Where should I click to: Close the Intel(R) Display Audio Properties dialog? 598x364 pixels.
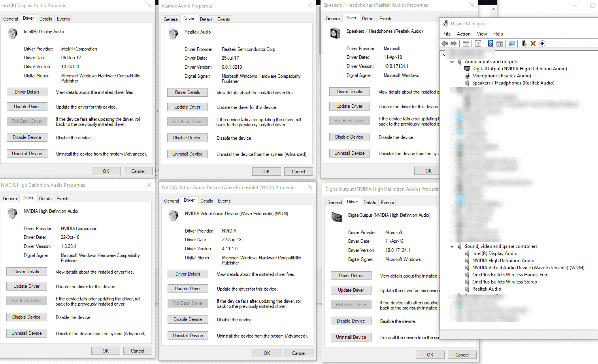click(149, 5)
